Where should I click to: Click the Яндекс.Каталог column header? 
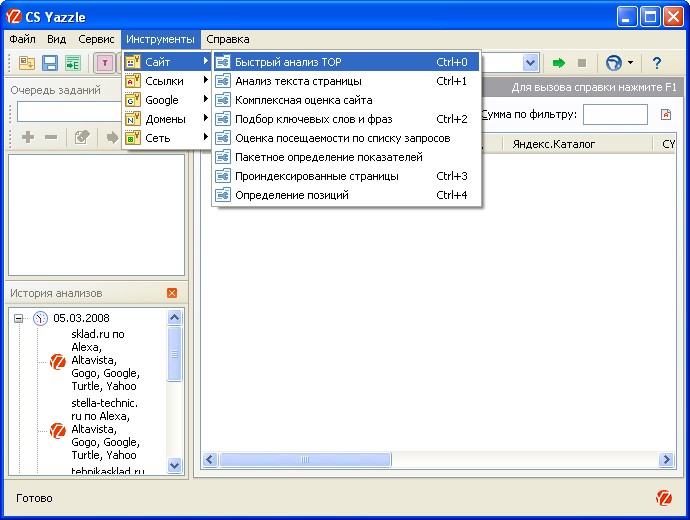[x=553, y=144]
